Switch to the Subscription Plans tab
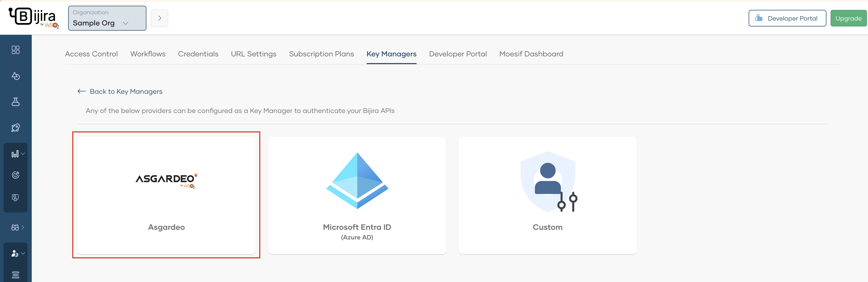Screen dimensions: 868x282 pos(321,54)
